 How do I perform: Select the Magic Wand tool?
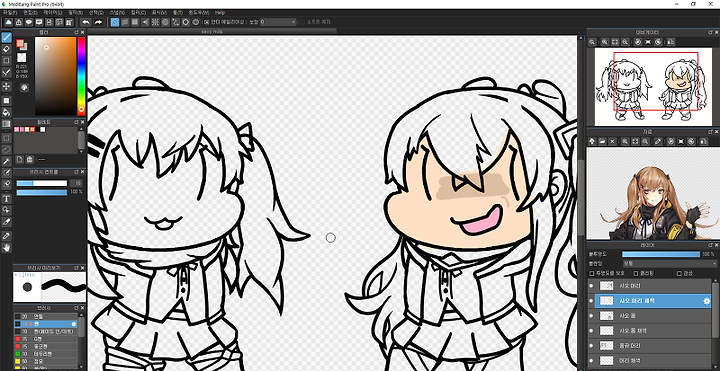tap(6, 161)
